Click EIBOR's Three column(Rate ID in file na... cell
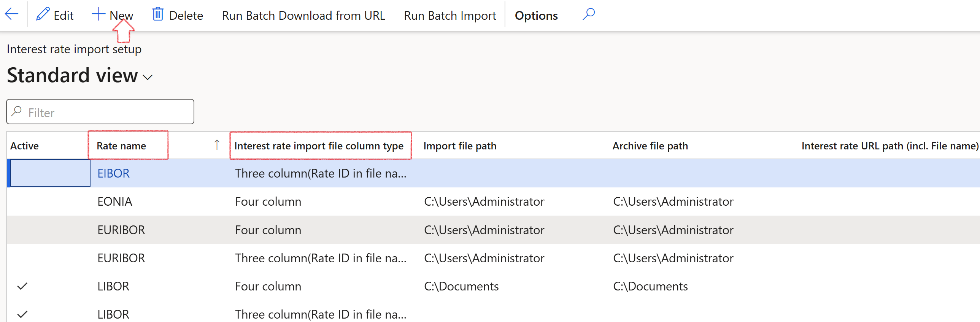 click(320, 173)
